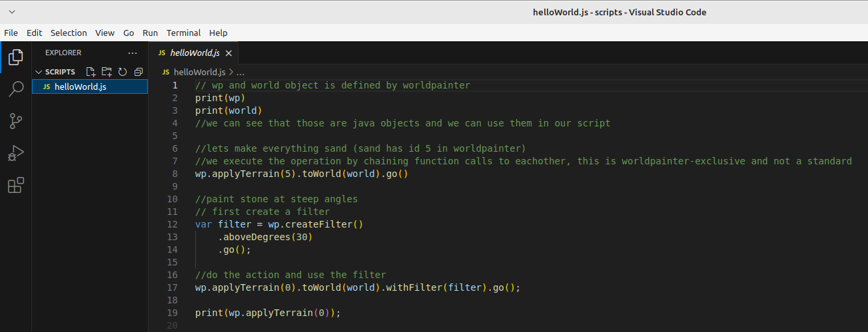
Task: Open the File menu
Action: [11, 33]
